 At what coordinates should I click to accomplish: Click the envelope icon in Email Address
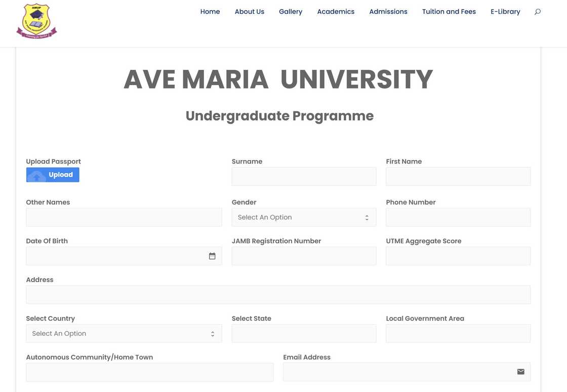pyautogui.click(x=520, y=372)
